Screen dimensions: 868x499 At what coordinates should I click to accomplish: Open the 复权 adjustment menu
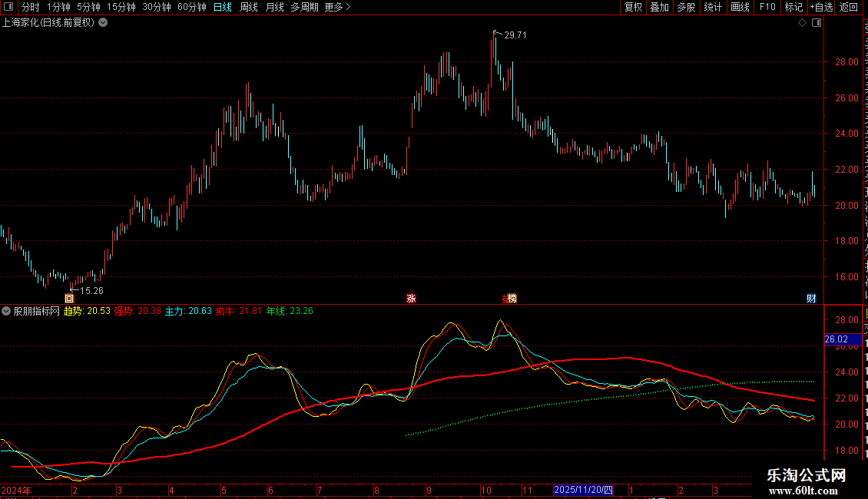(633, 7)
